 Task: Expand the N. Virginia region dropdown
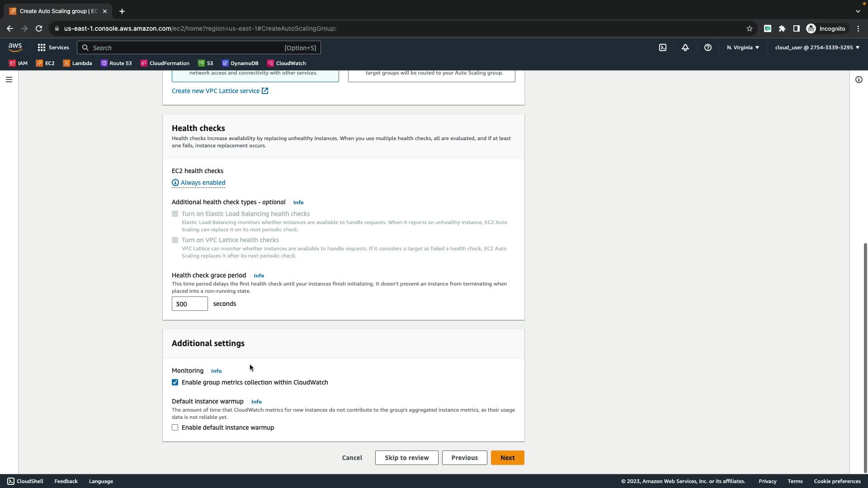tap(743, 47)
